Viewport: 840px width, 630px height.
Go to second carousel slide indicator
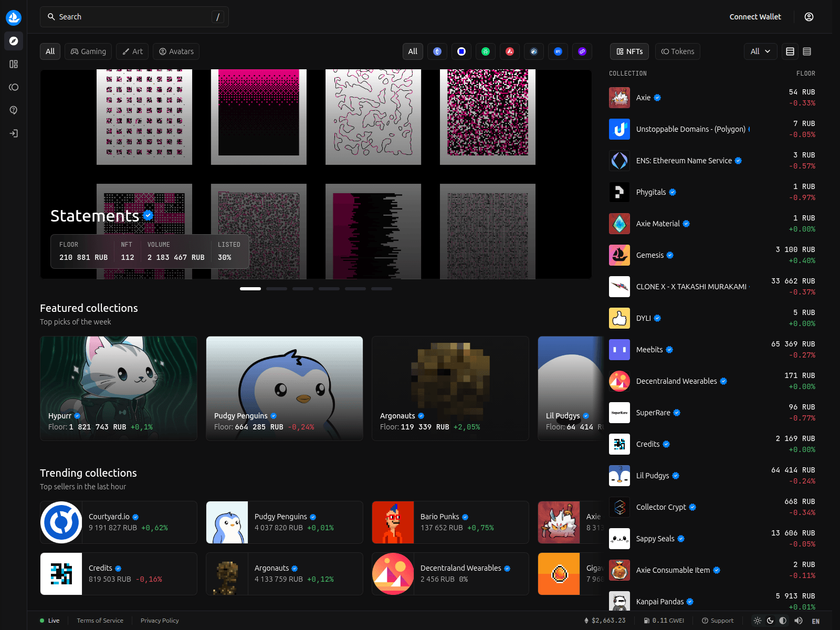pos(277,289)
